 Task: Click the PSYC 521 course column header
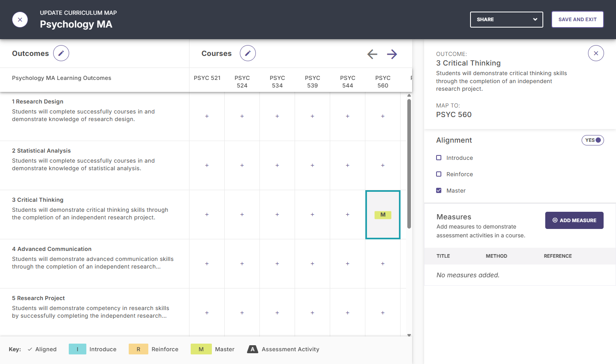point(207,78)
